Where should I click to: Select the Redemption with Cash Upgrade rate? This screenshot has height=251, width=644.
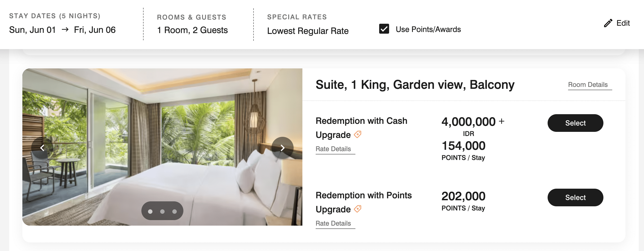pyautogui.click(x=575, y=123)
